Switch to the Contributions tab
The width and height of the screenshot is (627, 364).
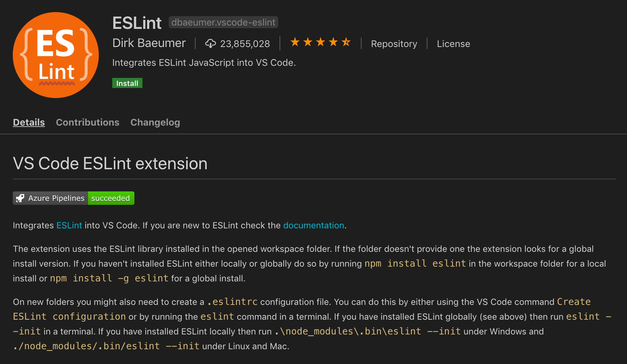pyautogui.click(x=88, y=122)
